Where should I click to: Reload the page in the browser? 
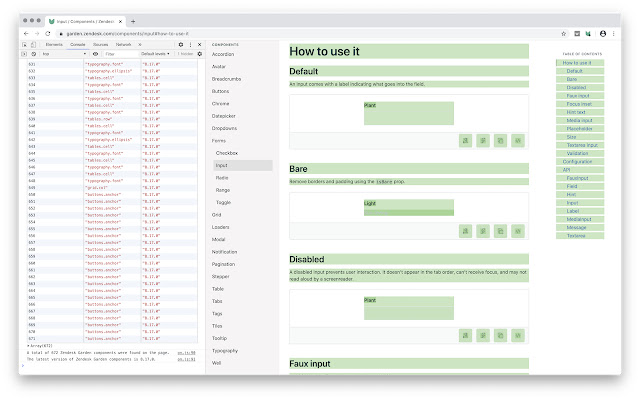pos(48,33)
